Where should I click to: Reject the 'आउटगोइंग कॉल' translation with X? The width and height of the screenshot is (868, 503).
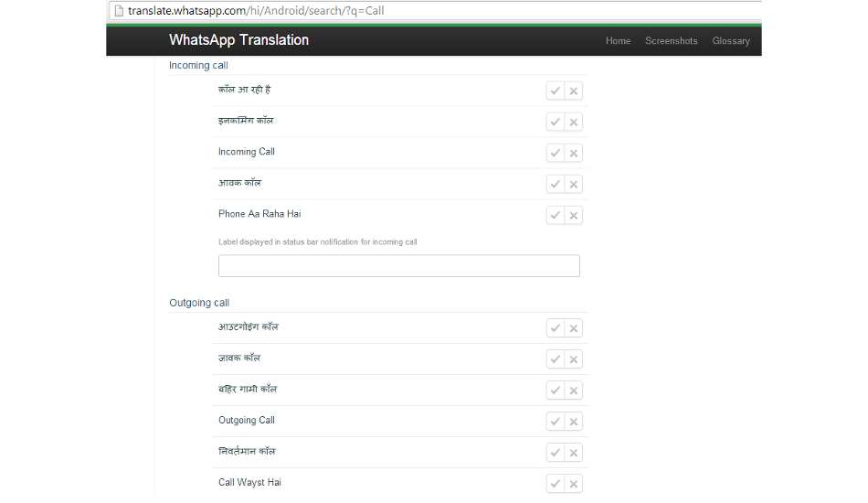[574, 328]
